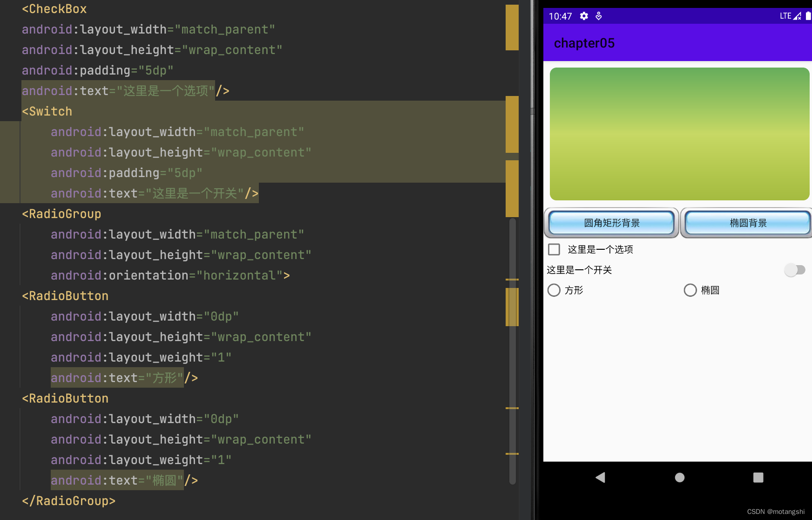This screenshot has width=812, height=520.
Task: Tap the circular home button on the emulator
Action: pyautogui.click(x=679, y=478)
